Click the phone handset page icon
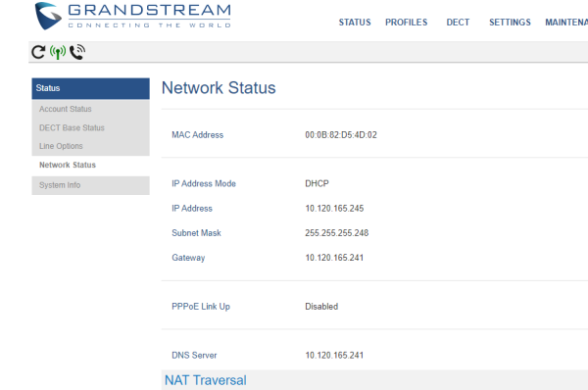588x390 pixels. pos(77,52)
